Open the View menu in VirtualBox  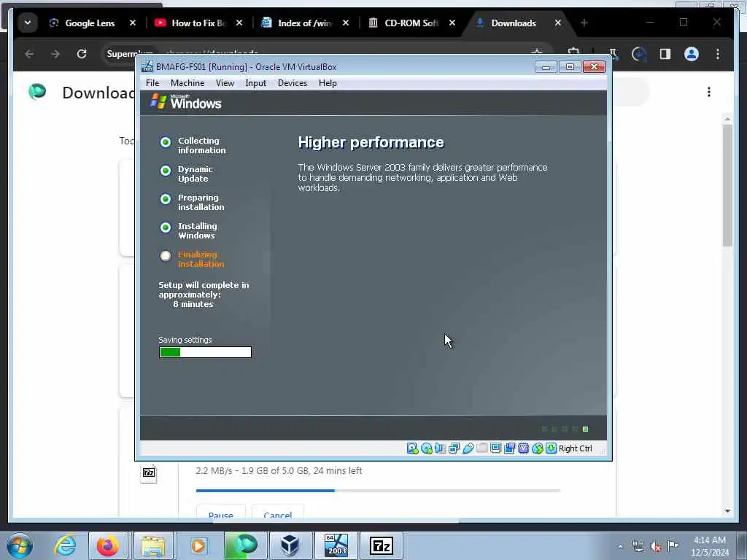[225, 83]
